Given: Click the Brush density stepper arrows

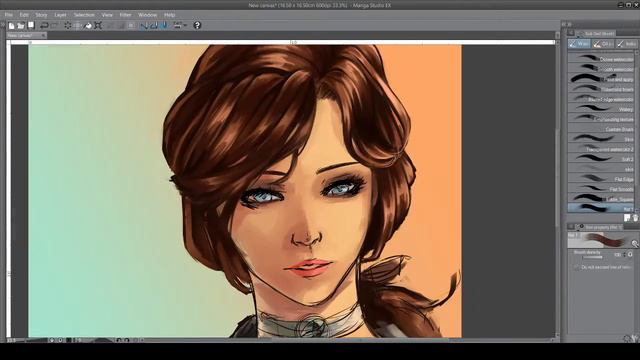Looking at the screenshot, I should (x=624, y=254).
